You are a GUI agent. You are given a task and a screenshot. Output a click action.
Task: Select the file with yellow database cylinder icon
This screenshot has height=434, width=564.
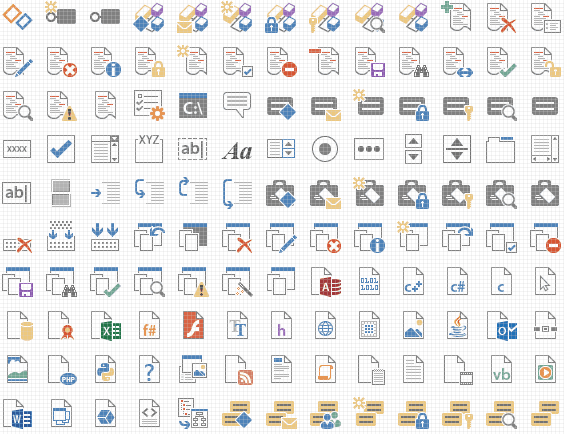click(20, 326)
